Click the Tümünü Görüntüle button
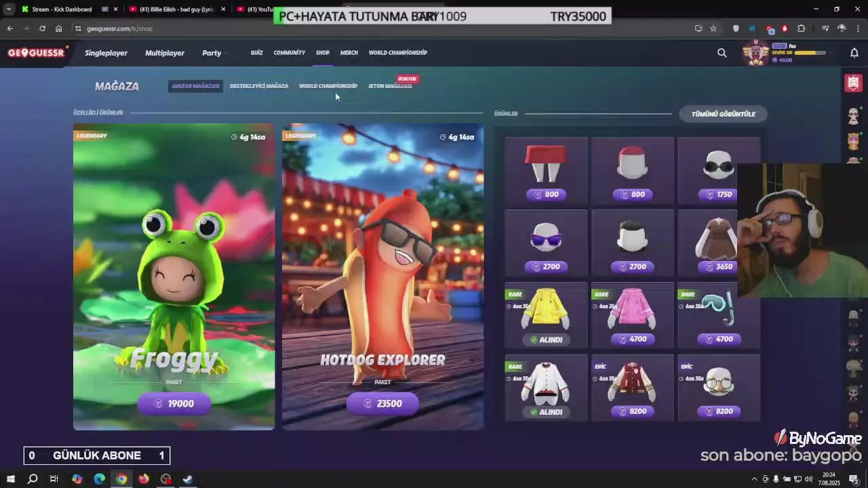The height and width of the screenshot is (488, 868). tap(723, 114)
